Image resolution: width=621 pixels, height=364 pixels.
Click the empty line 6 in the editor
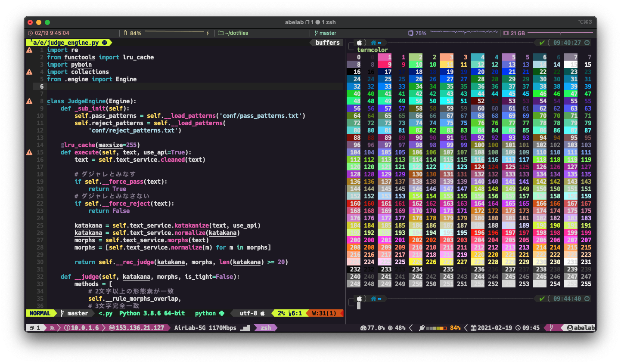[x=172, y=86]
